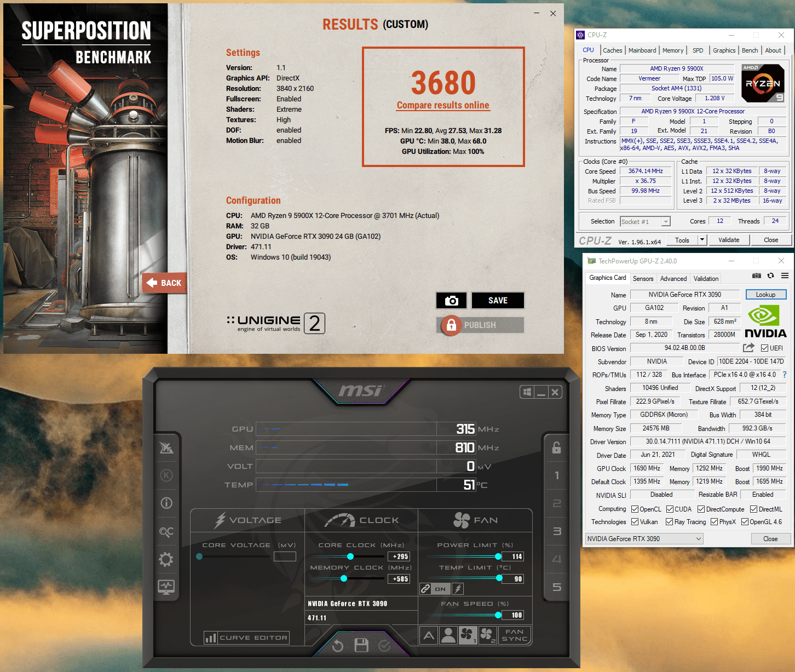The width and height of the screenshot is (795, 672).
Task: Toggle the DirectCompute checkbox in GPU-Z
Action: click(701, 509)
